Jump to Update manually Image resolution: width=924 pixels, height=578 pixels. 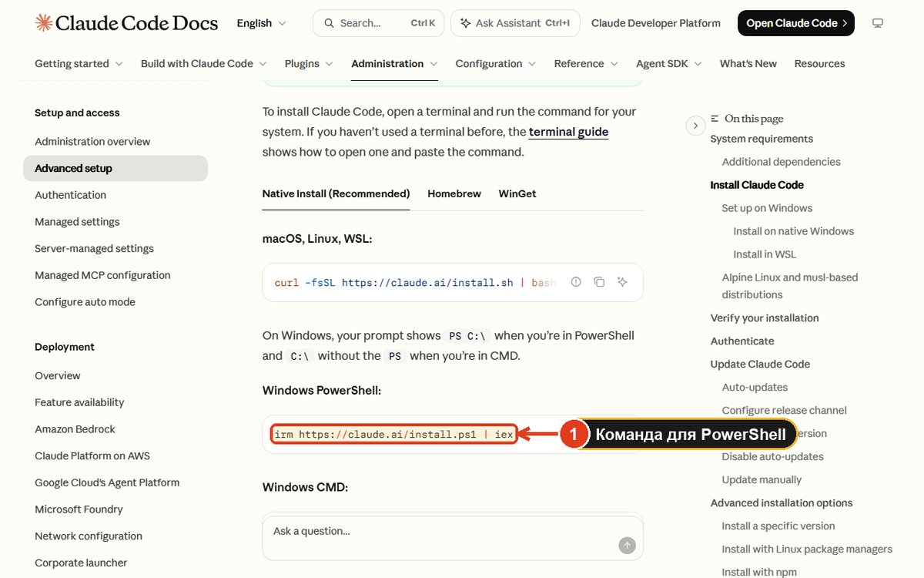762,479
